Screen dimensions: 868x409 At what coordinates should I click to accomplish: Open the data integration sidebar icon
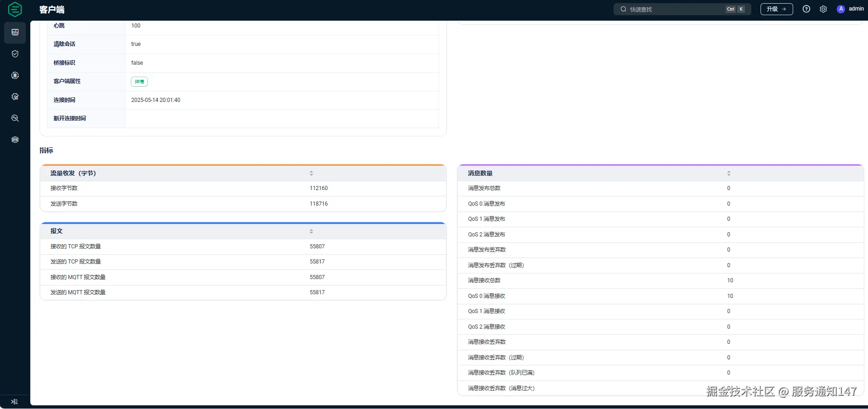click(15, 75)
